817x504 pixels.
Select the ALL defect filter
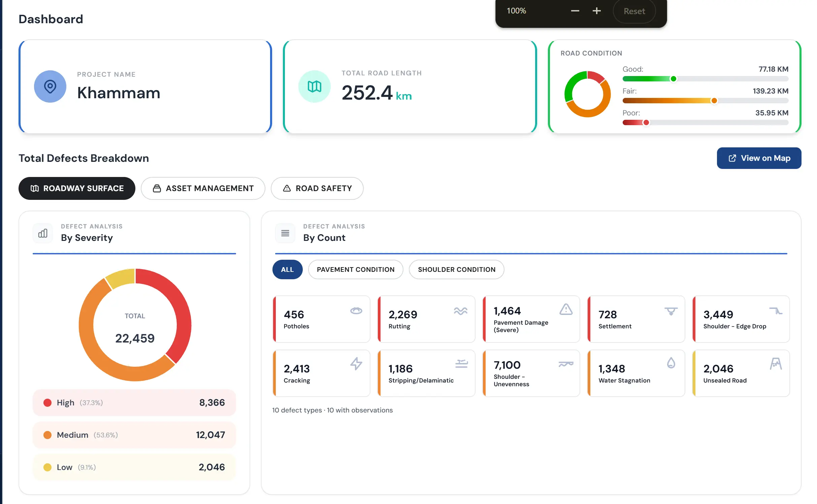(287, 269)
